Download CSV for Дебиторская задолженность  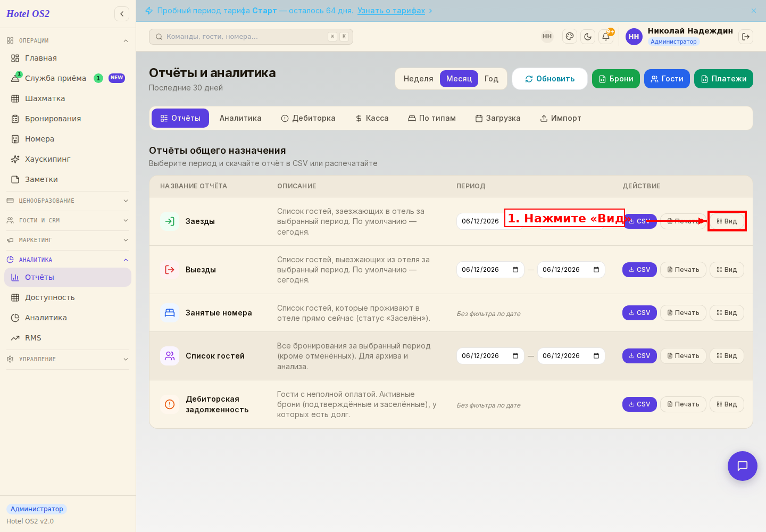(639, 404)
